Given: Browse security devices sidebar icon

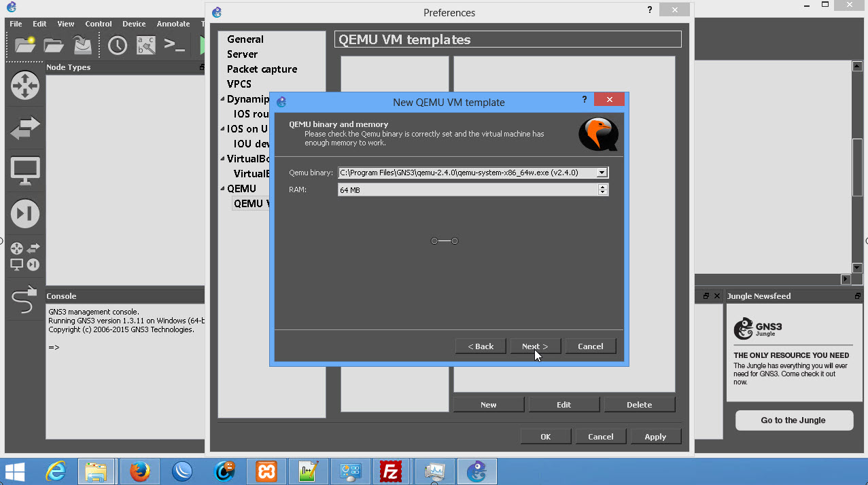Looking at the screenshot, I should (x=25, y=214).
